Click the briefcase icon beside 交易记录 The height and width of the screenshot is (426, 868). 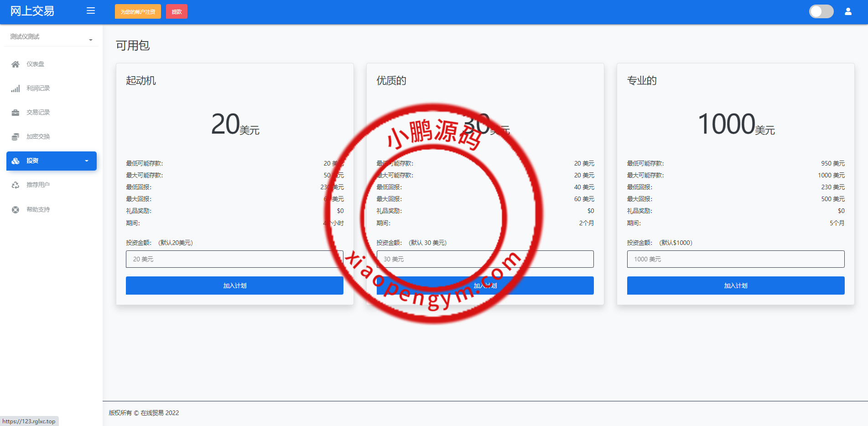pyautogui.click(x=16, y=113)
